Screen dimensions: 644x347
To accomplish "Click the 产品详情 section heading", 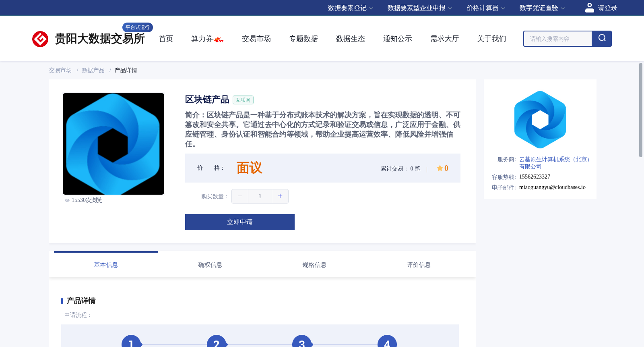I will pyautogui.click(x=81, y=301).
